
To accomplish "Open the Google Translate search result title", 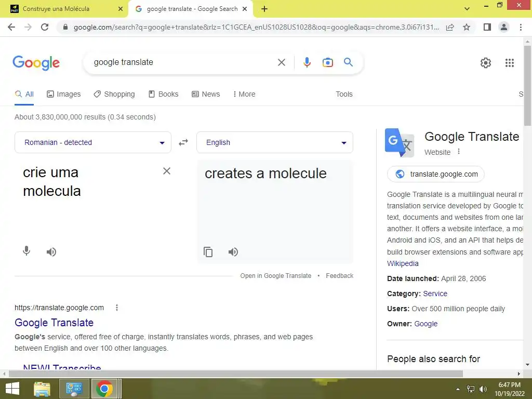I will click(54, 322).
